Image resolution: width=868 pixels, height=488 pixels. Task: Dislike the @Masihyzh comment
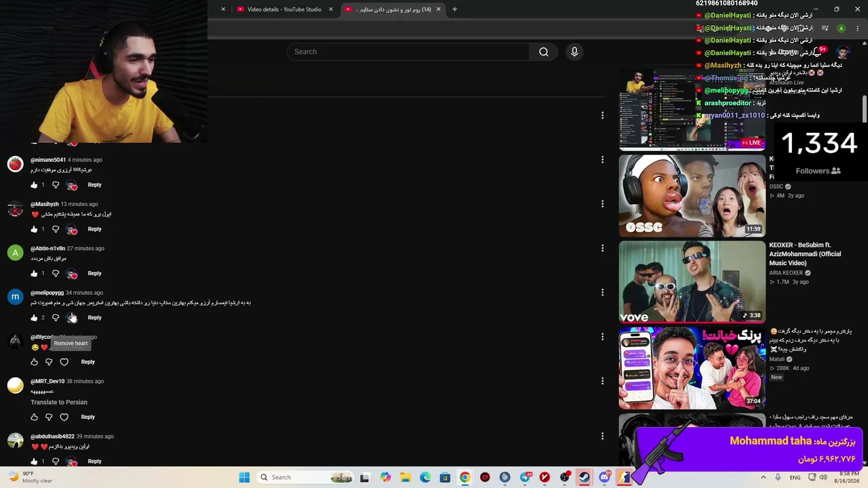point(56,229)
